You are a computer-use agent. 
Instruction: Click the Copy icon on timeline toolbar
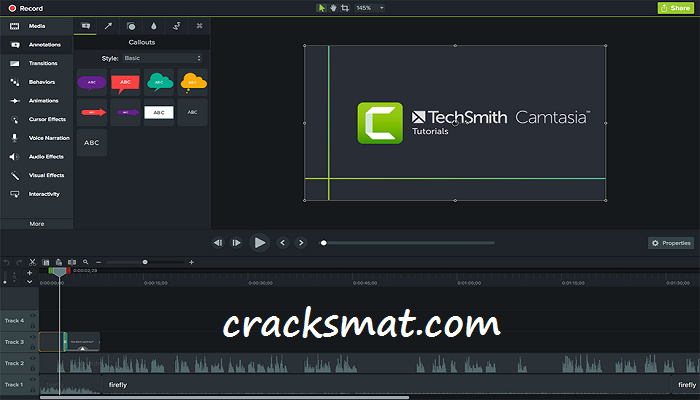tap(46, 262)
